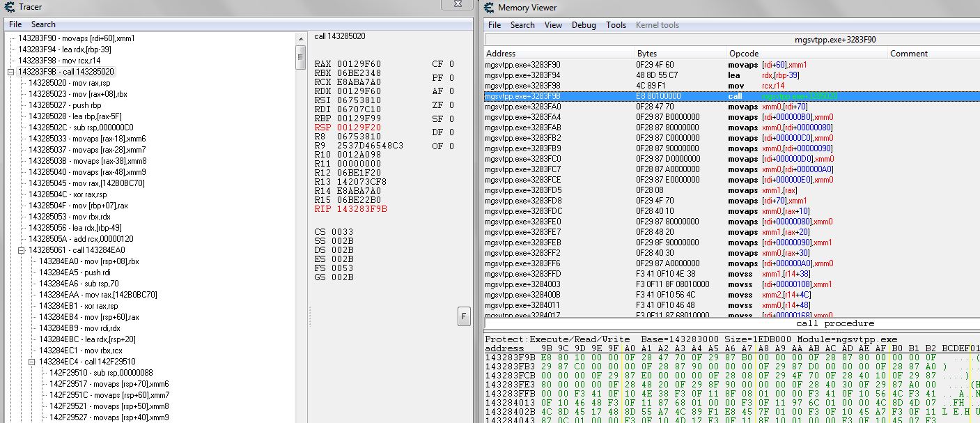Click the Bytes column header
Viewport: 980px width, 423px height.
[646, 54]
